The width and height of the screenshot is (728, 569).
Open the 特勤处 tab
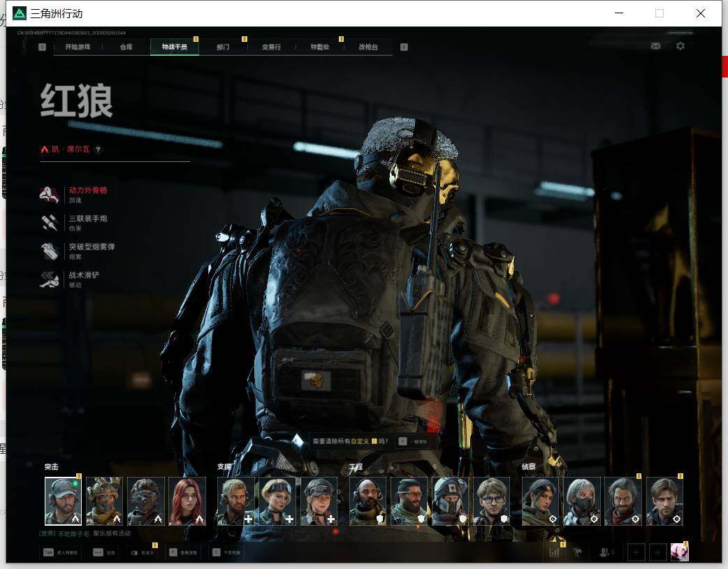coord(320,47)
